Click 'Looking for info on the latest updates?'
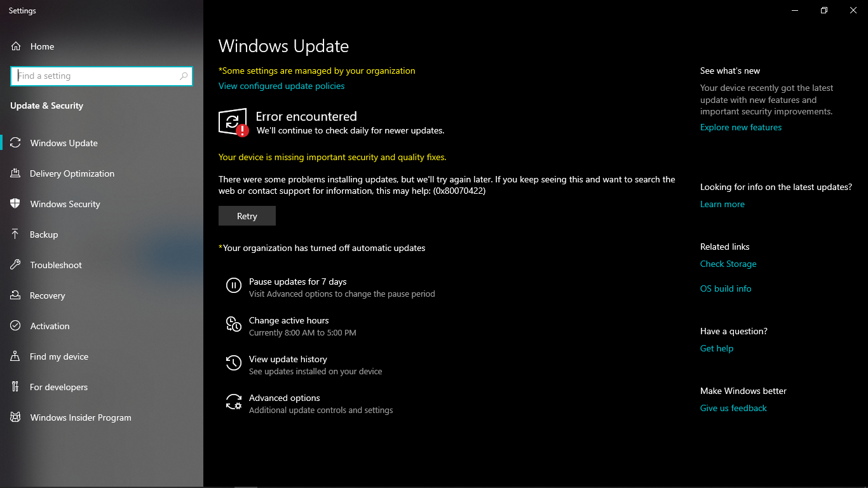This screenshot has height=488, width=868. [x=776, y=187]
